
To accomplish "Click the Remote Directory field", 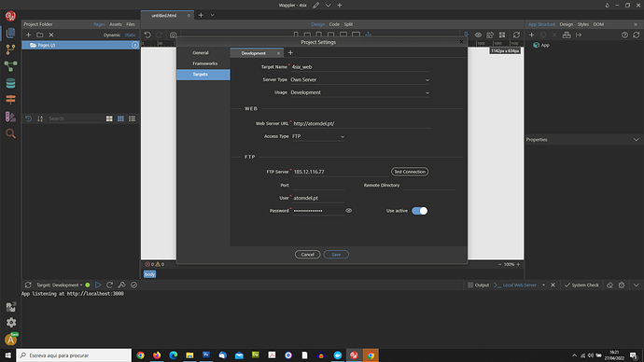I will click(x=428, y=185).
